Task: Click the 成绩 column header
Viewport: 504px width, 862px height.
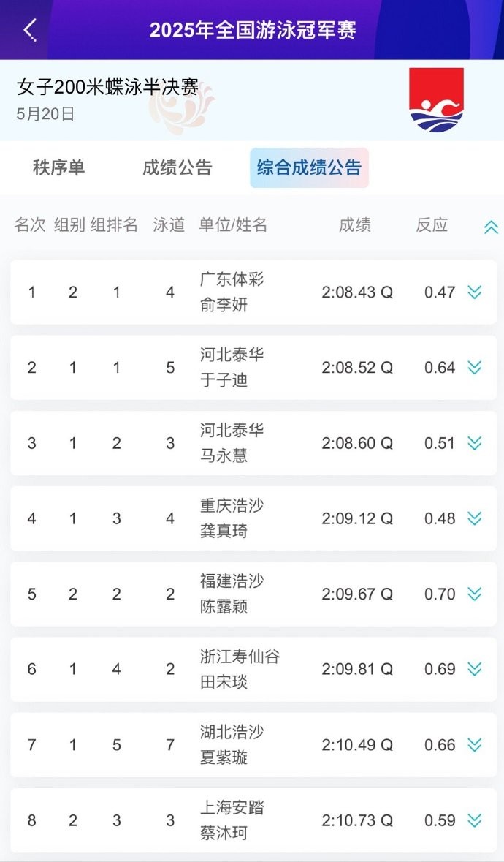Action: coord(355,225)
